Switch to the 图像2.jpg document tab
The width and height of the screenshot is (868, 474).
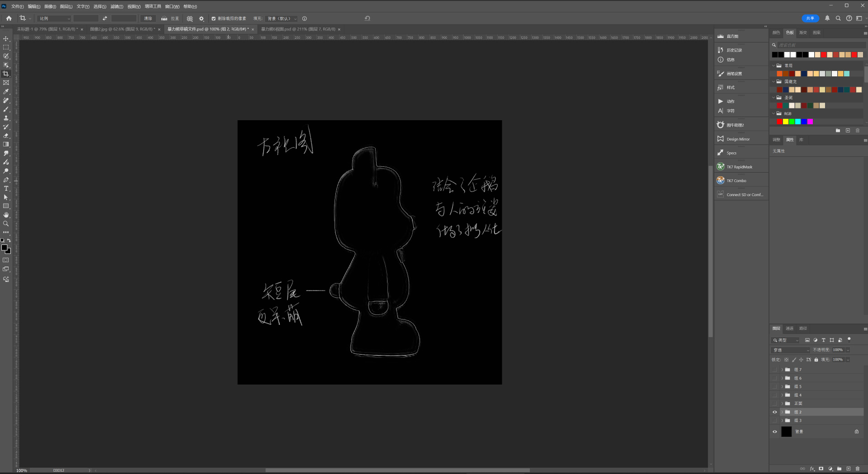pos(122,29)
